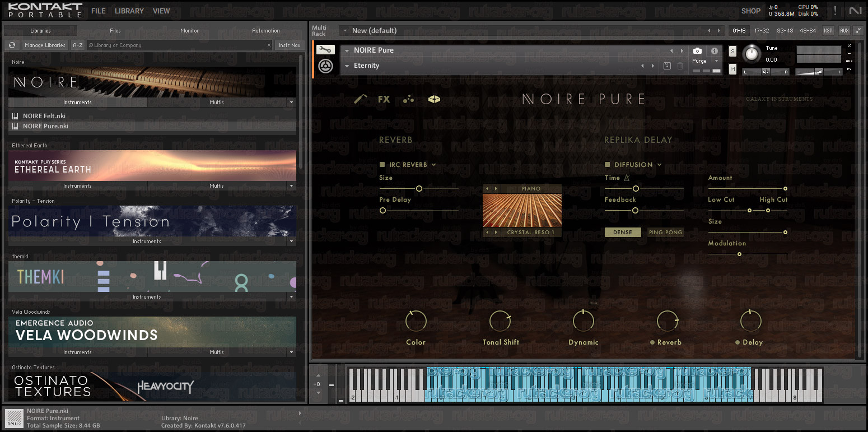Switch to the Automation tab

pos(266,31)
